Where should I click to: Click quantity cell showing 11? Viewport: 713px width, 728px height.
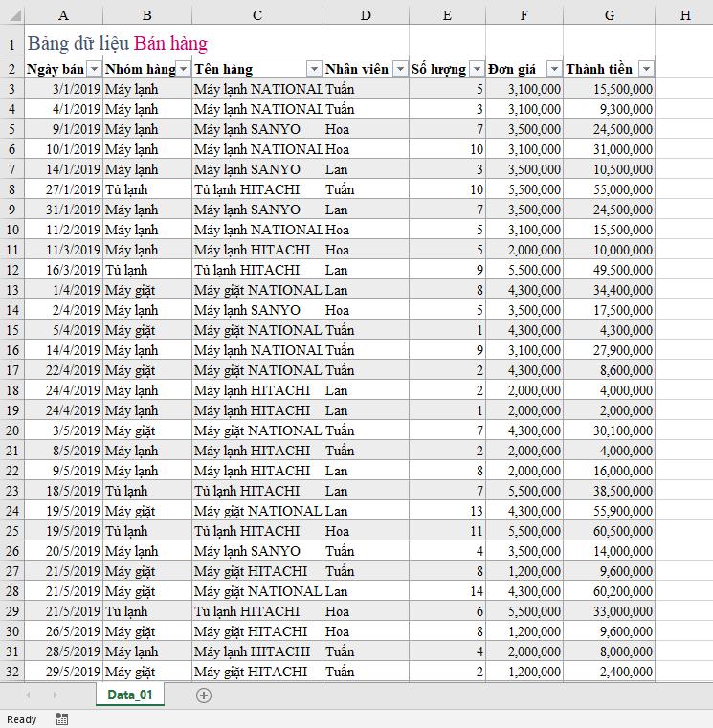tap(447, 531)
